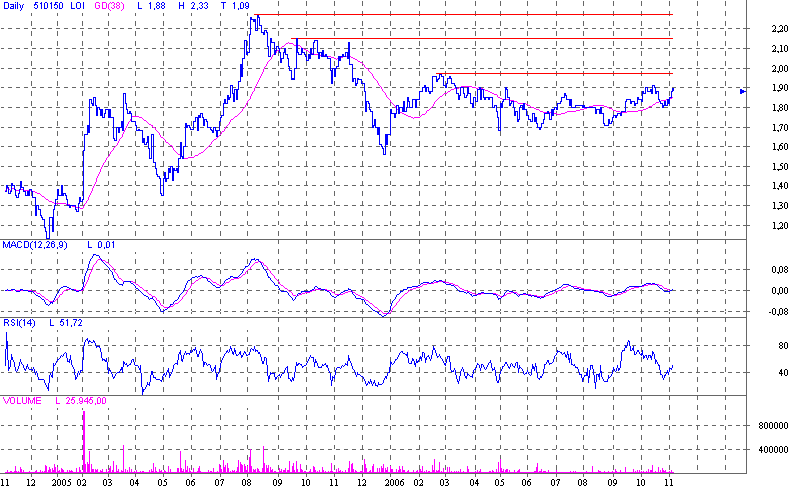Click the 'Daily' interval label
The height and width of the screenshot is (491, 792).
pyautogui.click(x=13, y=6)
